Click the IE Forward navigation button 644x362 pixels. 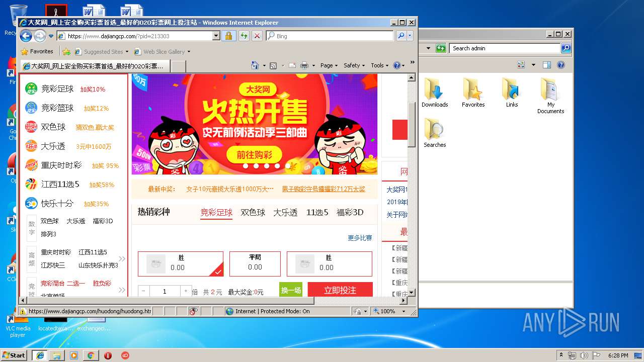tap(40, 36)
